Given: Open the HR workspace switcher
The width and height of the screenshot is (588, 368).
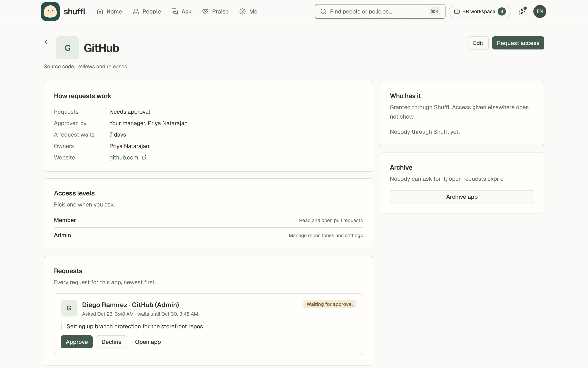Looking at the screenshot, I should click(x=480, y=11).
